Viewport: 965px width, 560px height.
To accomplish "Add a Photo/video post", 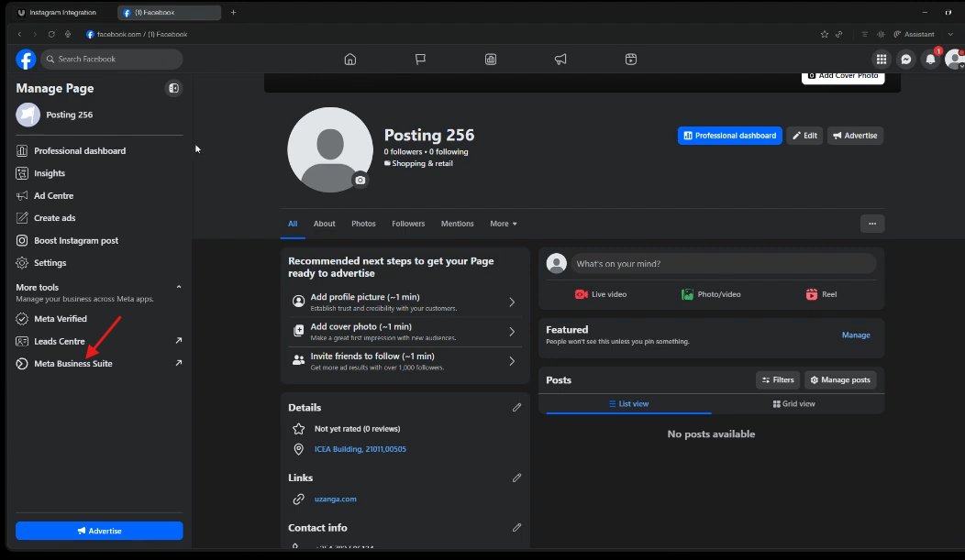I will pos(711,294).
